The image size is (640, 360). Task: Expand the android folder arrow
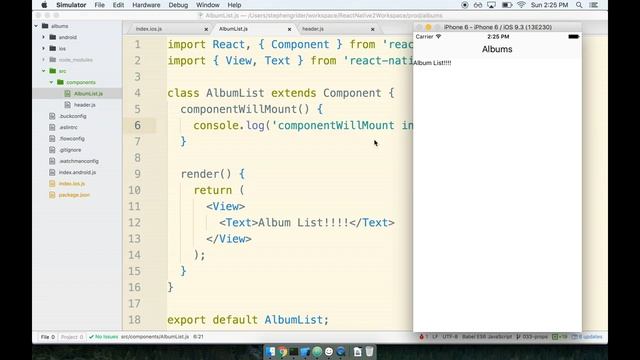pos(44,37)
